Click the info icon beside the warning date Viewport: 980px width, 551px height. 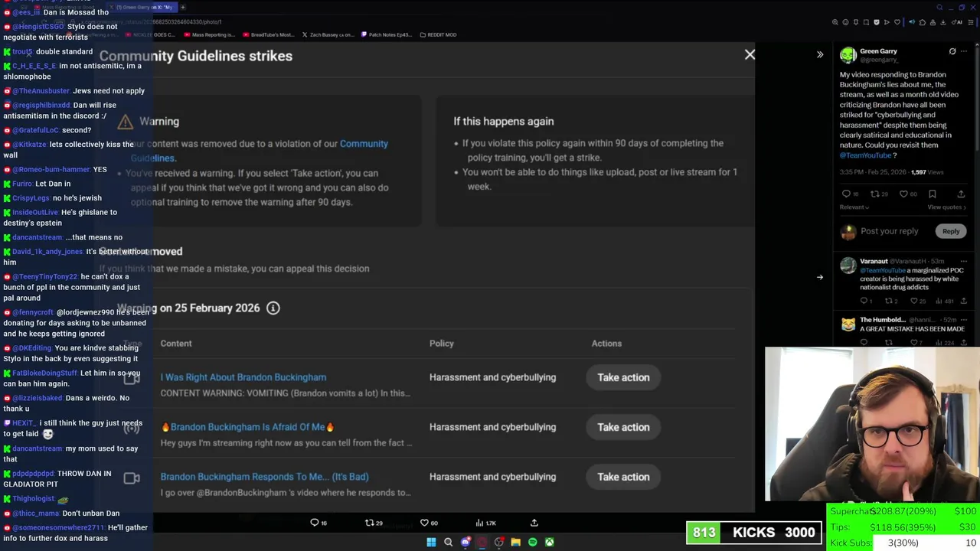point(273,308)
